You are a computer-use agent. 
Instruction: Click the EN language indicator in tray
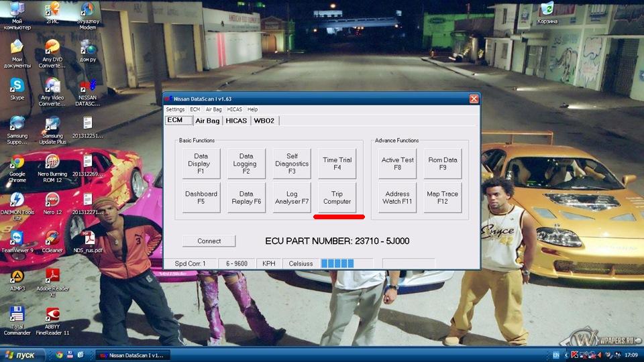point(555,355)
